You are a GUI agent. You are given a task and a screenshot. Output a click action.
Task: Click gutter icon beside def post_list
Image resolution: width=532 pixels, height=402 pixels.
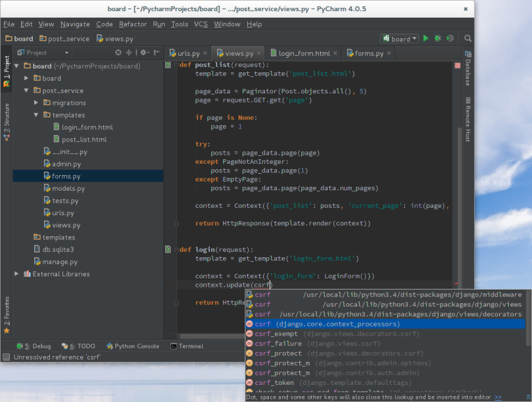pos(168,64)
